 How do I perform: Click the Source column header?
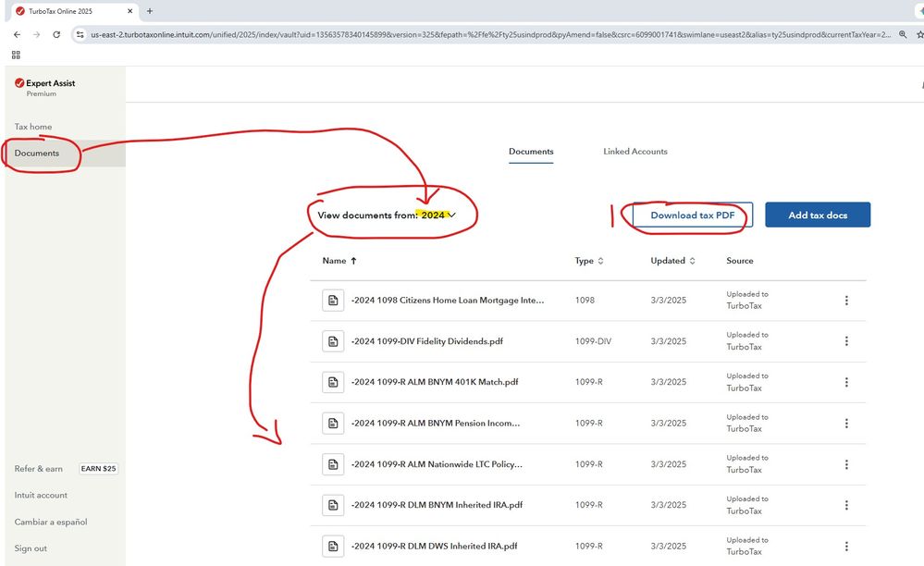click(x=740, y=261)
